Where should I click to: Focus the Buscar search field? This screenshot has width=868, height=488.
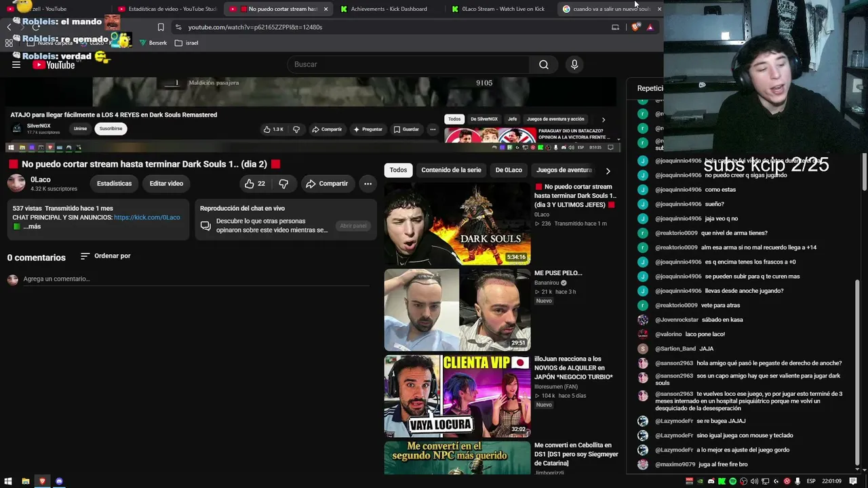pos(410,64)
